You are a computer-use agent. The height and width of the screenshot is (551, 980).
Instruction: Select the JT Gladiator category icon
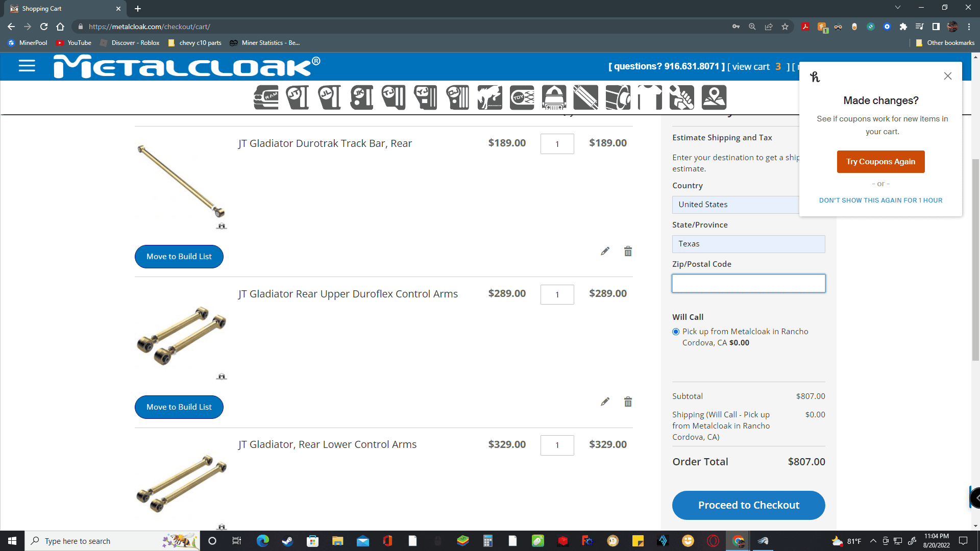pos(298,97)
